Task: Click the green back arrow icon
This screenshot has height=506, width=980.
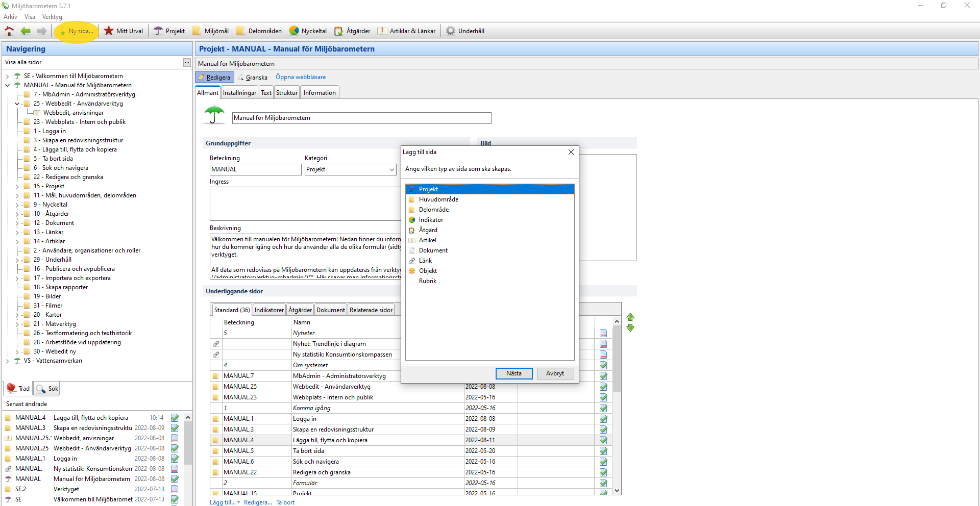Action: tap(26, 31)
